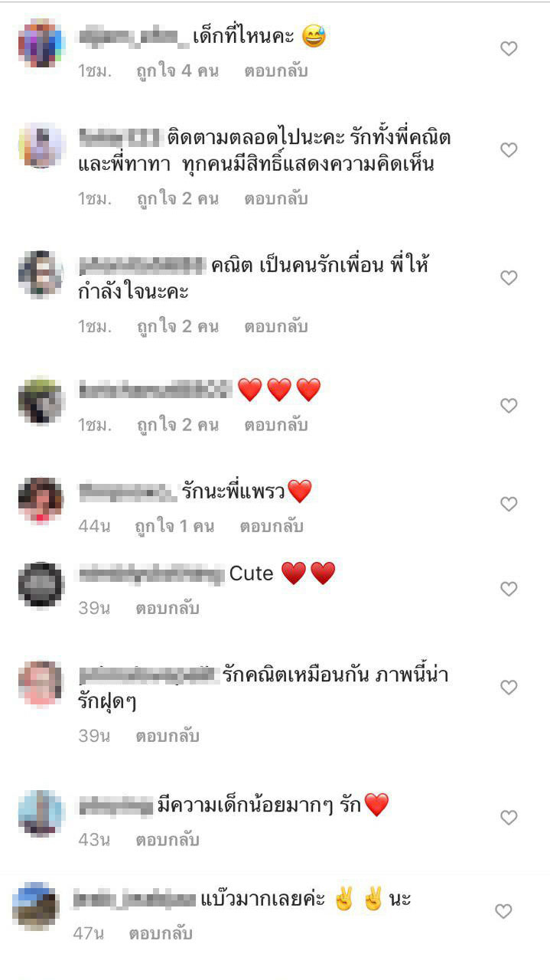The image size is (550, 980).
Task: Tap heart for 'รักคณิตเหมือนกัน' comment
Action: coord(509,688)
